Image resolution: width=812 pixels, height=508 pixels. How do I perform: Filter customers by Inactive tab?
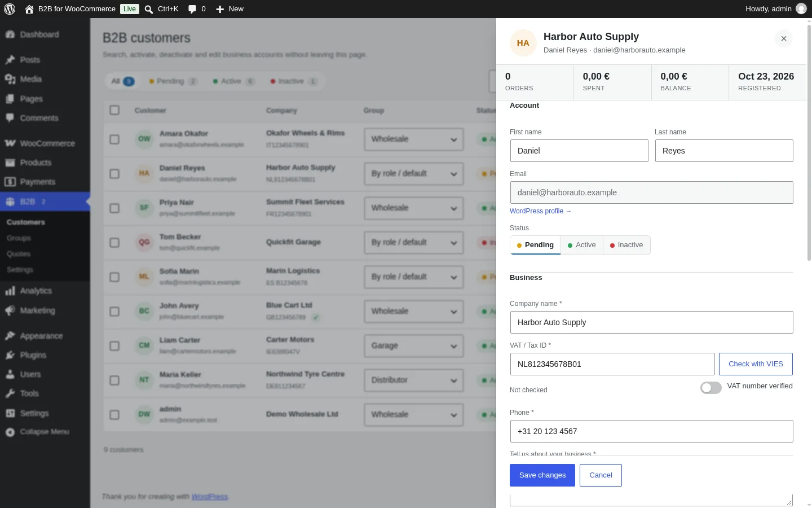tap(293, 81)
